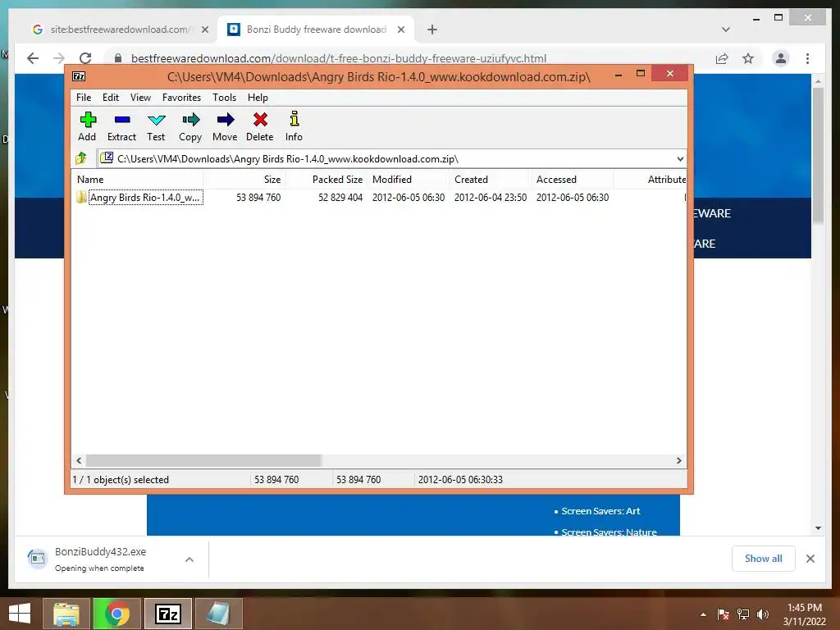Image resolution: width=840 pixels, height=630 pixels.
Task: Click the 53 894 760 size cell
Action: click(x=258, y=198)
